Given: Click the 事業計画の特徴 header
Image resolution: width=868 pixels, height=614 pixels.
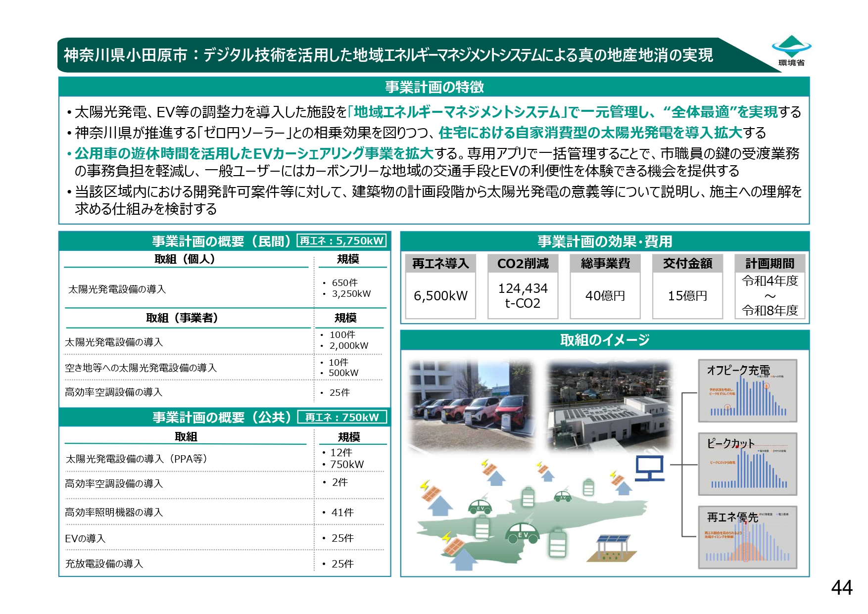Looking at the screenshot, I should [x=434, y=87].
